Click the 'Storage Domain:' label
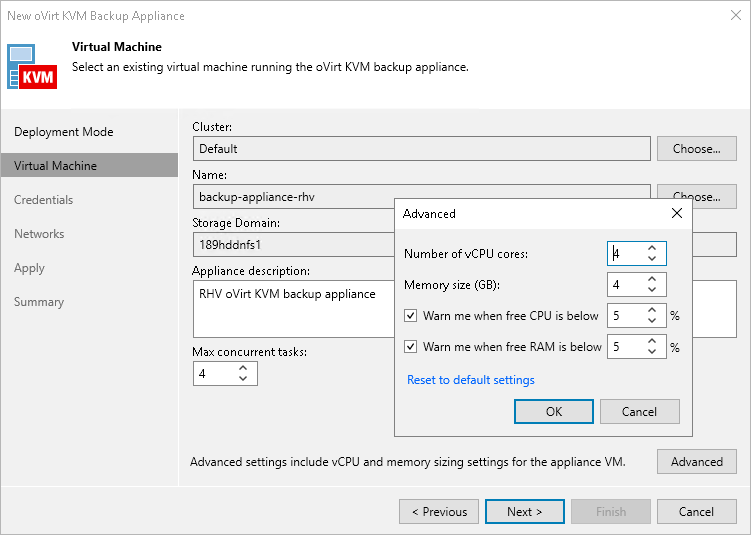The width and height of the screenshot is (751, 535). [x=236, y=223]
